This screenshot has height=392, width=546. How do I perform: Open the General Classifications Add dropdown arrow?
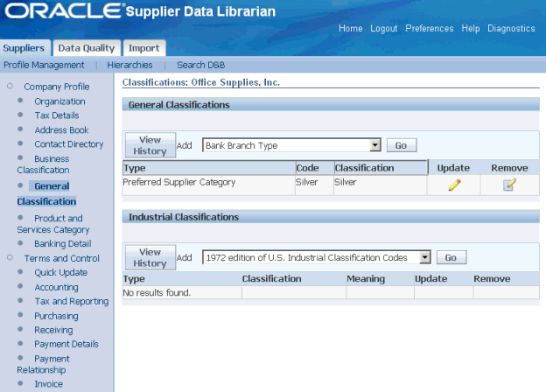point(375,145)
